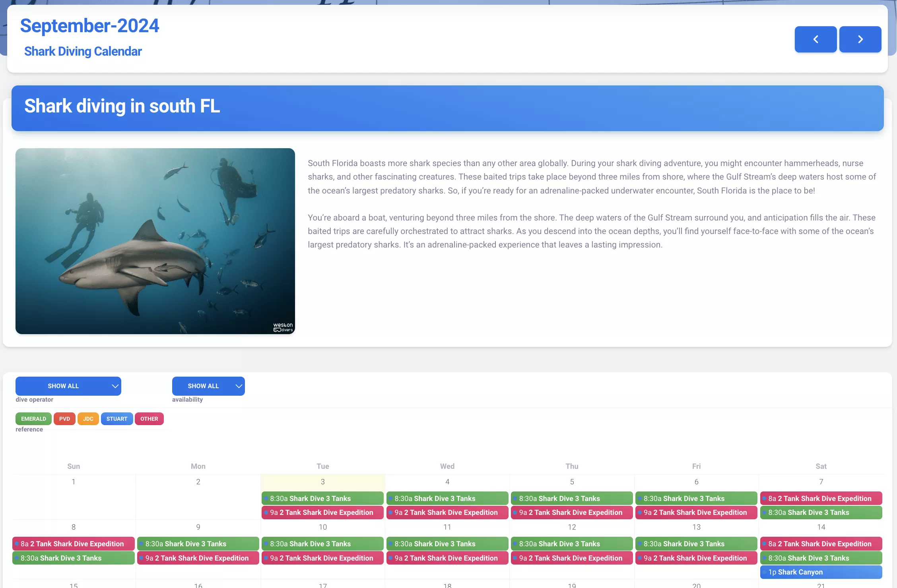The image size is (897, 588).
Task: Open 1p Shark Canyon event on the 14th
Action: 821,572
